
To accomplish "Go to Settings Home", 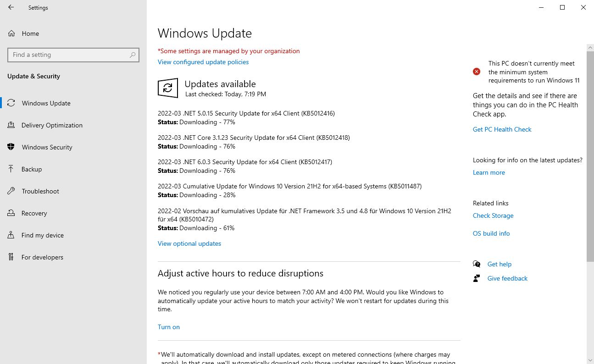I will pos(73,33).
